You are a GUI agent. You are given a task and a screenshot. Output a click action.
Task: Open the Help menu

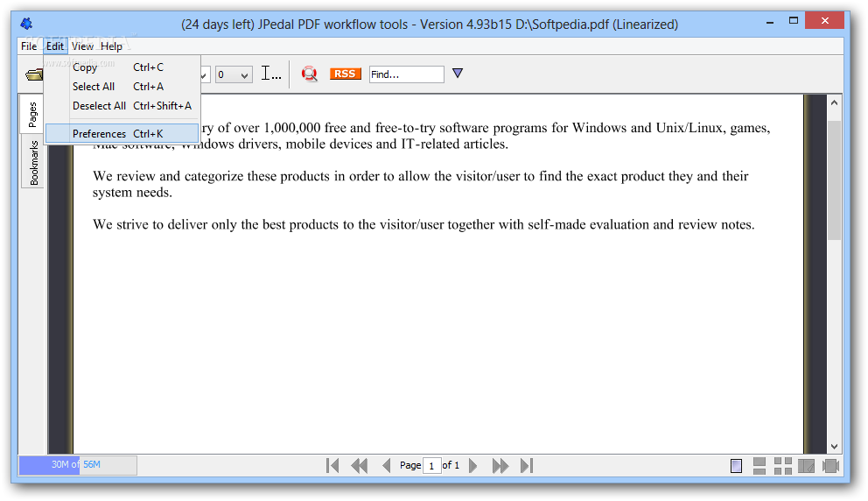111,46
